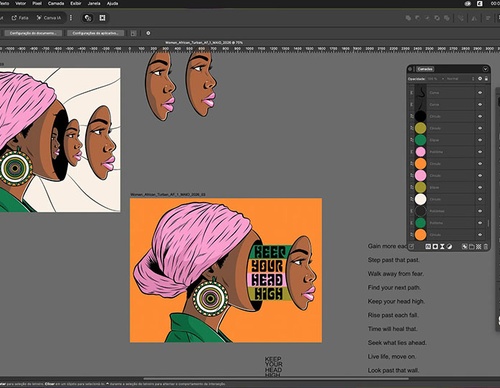The height and width of the screenshot is (388, 500).
Task: Apply the Intersect boolean operation
Action: click(x=427, y=18)
